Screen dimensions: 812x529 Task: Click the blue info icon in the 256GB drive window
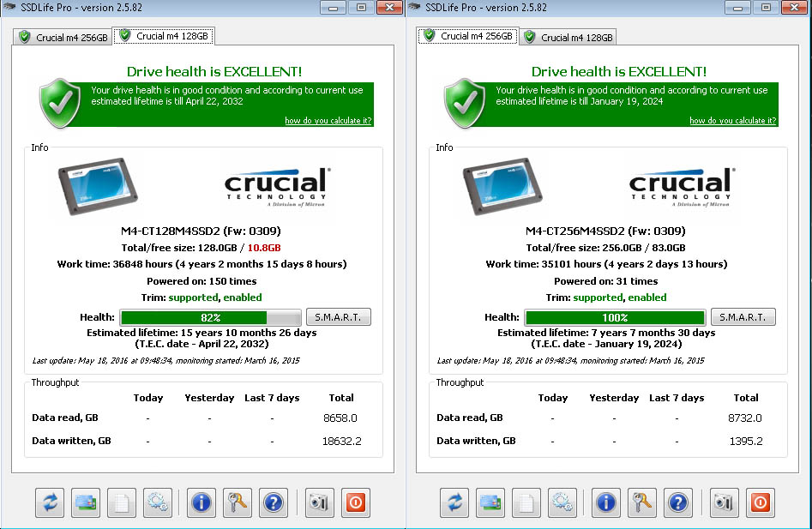click(606, 502)
